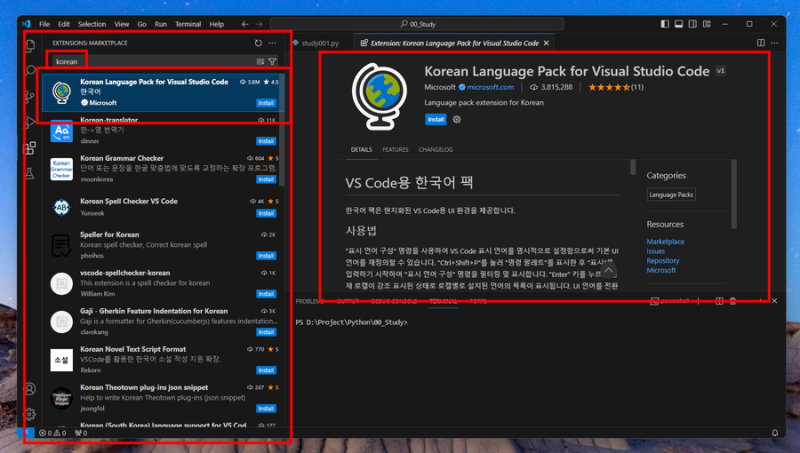The width and height of the screenshot is (800, 453).
Task: Open the Extensions view icon
Action: [30, 148]
